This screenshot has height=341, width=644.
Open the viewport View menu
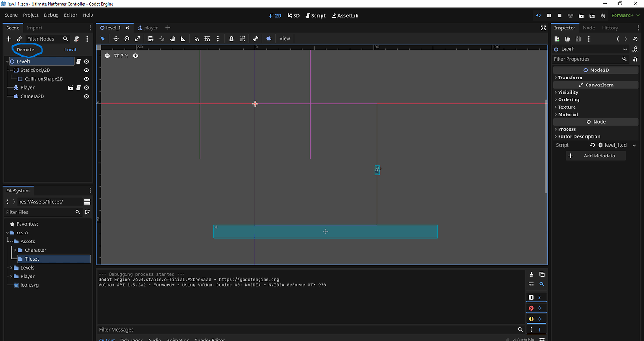pos(284,38)
